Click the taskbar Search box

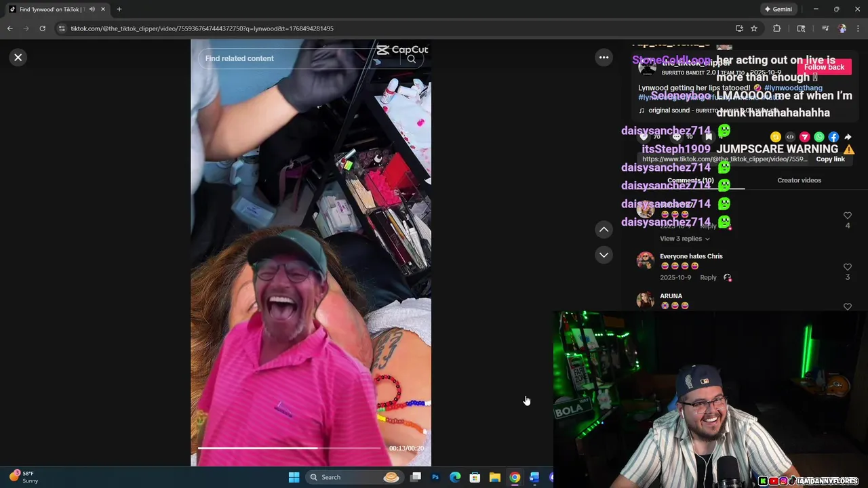click(x=353, y=477)
